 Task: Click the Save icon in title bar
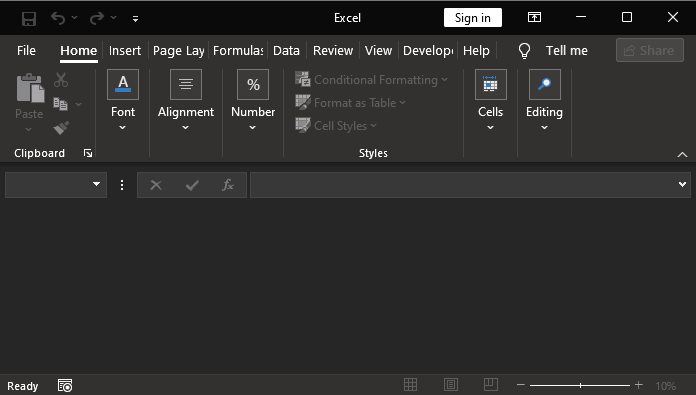coord(29,18)
